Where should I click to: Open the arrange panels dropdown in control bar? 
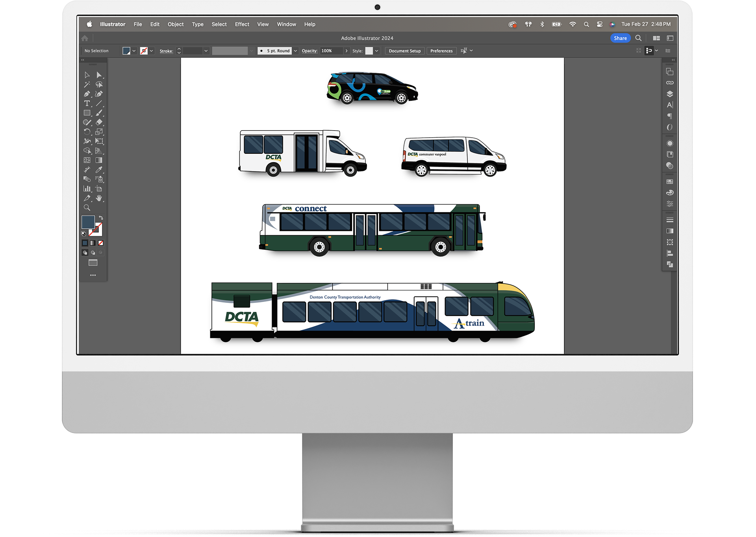(x=656, y=50)
